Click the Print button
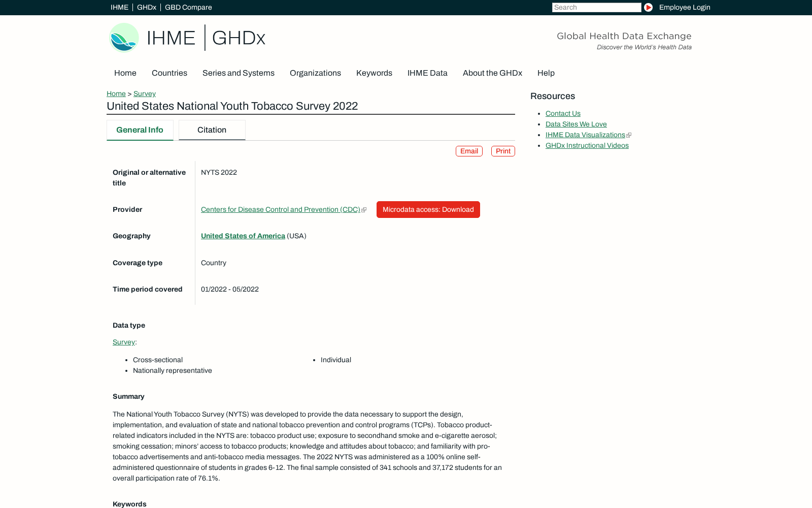 point(503,151)
